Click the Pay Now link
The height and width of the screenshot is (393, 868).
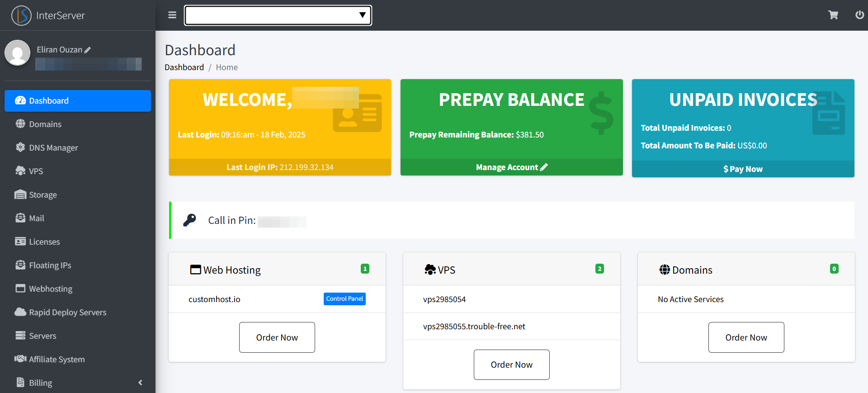point(743,169)
